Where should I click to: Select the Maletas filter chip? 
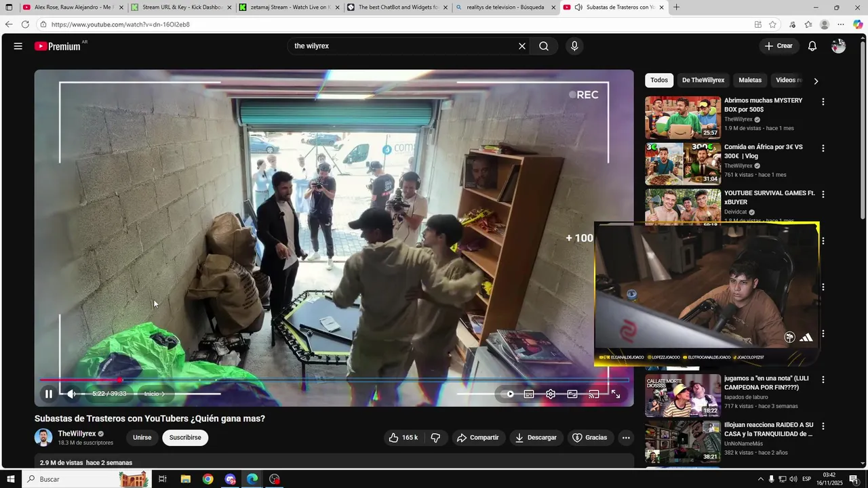pos(750,80)
